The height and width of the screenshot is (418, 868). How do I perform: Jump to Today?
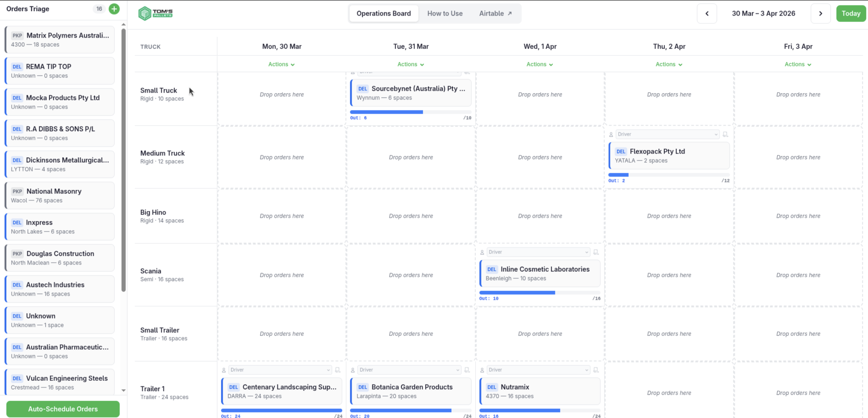pyautogui.click(x=851, y=14)
